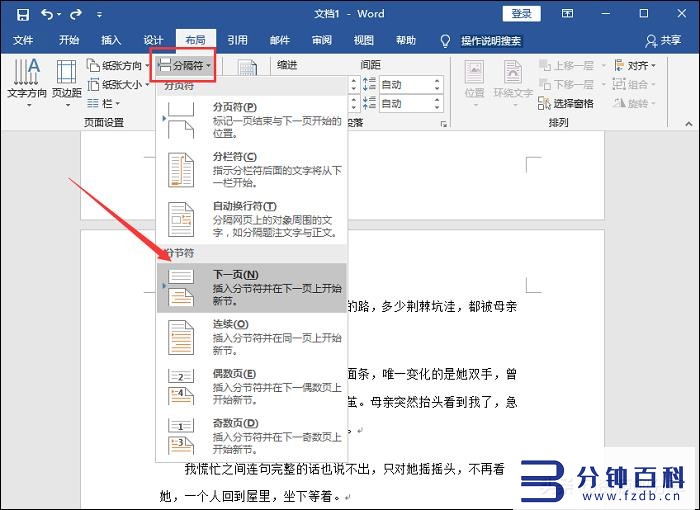700x510 pixels.
Task: Click the spacing before icon
Action: pyautogui.click(x=370, y=84)
